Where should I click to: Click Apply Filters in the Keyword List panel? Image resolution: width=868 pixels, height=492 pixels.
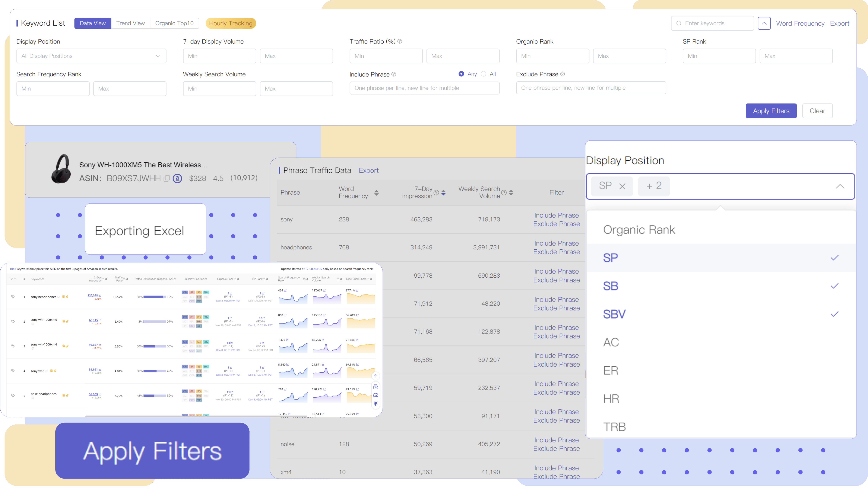(771, 111)
